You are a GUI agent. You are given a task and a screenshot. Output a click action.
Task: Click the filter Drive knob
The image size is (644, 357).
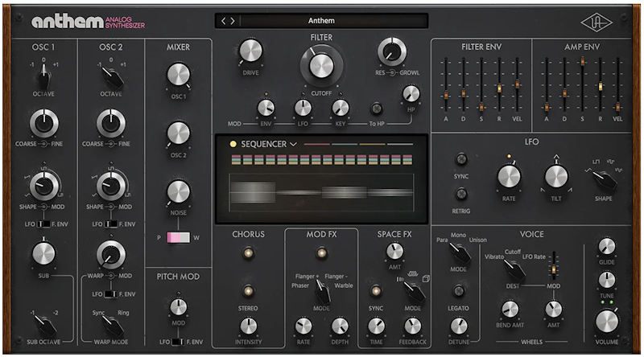click(250, 51)
